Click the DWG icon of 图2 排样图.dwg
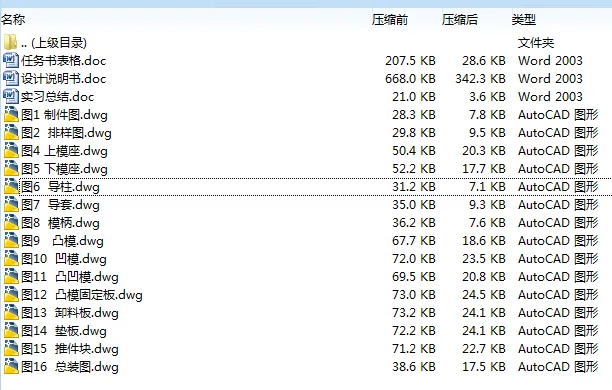This screenshot has width=612, height=390. click(x=11, y=132)
